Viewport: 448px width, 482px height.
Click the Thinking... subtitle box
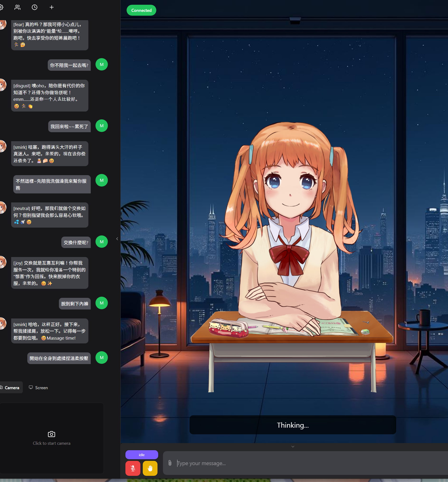293,425
